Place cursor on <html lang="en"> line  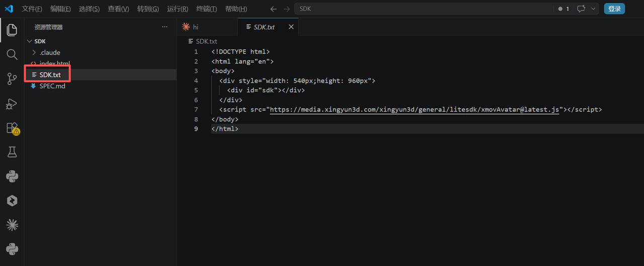click(x=243, y=61)
